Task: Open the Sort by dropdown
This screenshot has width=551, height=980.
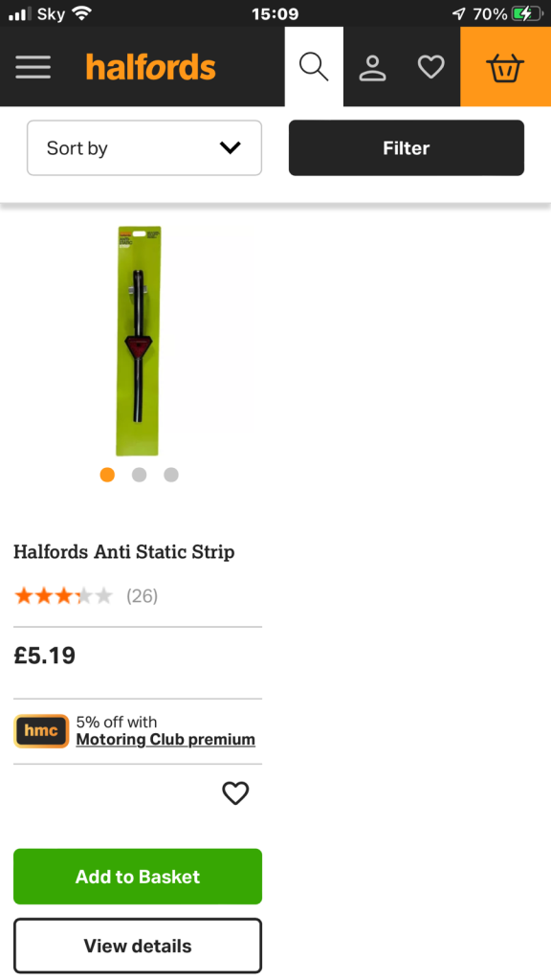Action: 144,147
